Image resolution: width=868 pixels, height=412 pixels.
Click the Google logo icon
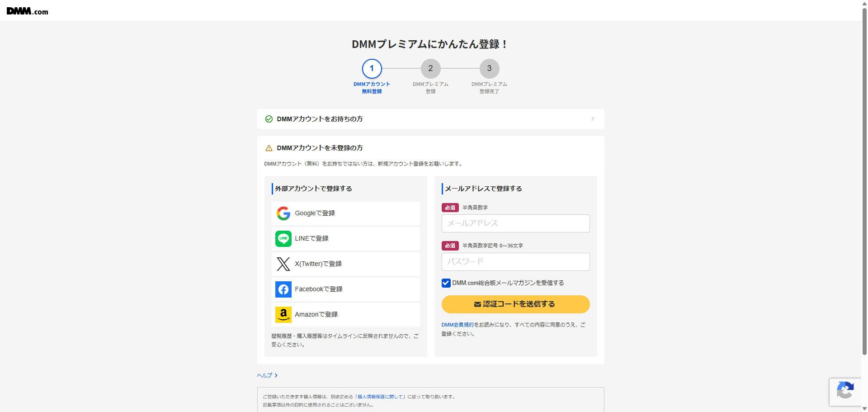pos(283,213)
